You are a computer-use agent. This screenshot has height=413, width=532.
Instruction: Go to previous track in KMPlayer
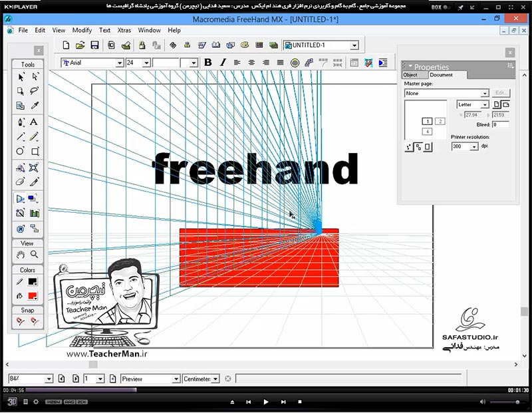248,402
